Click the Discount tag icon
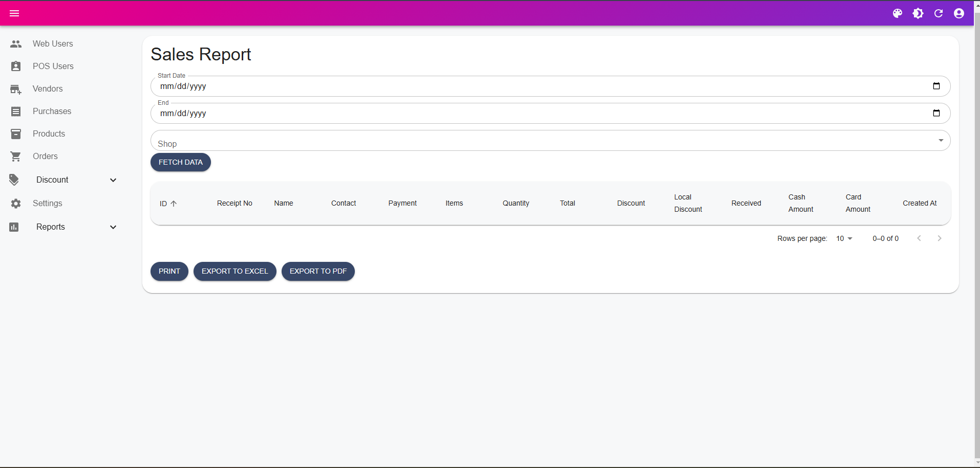The width and height of the screenshot is (980, 468). [14, 180]
